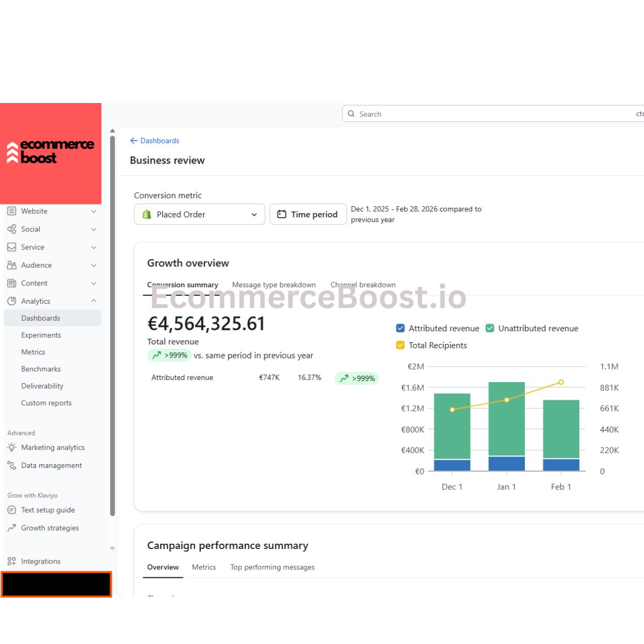This screenshot has height=644, width=644.
Task: Click the sidebar scroll up arrow
Action: tap(113, 130)
